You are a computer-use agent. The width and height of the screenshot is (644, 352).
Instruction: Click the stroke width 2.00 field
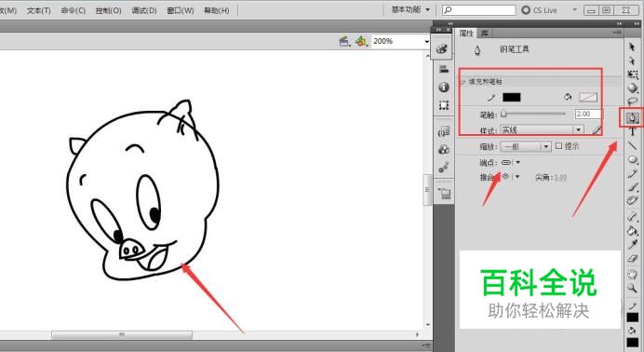pyautogui.click(x=588, y=114)
